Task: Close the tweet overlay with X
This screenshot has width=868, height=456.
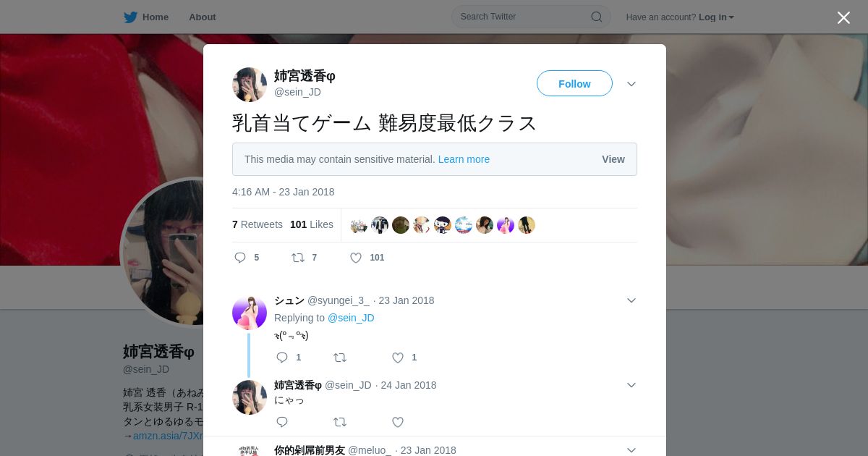Action: pos(843,17)
